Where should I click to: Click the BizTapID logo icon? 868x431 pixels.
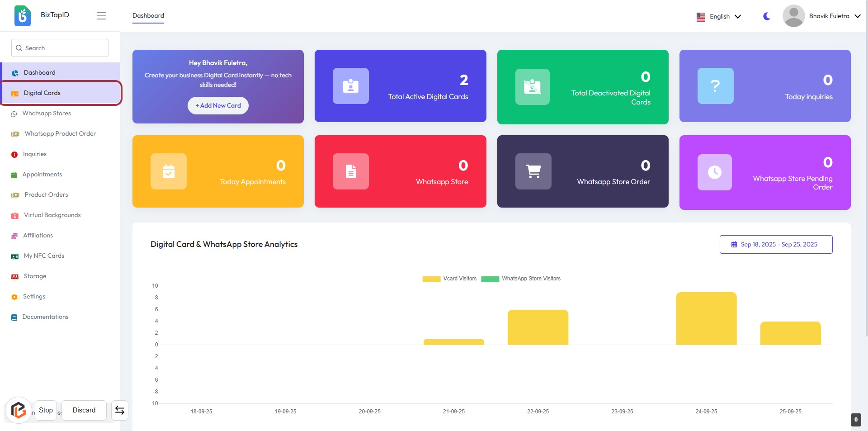(x=22, y=16)
